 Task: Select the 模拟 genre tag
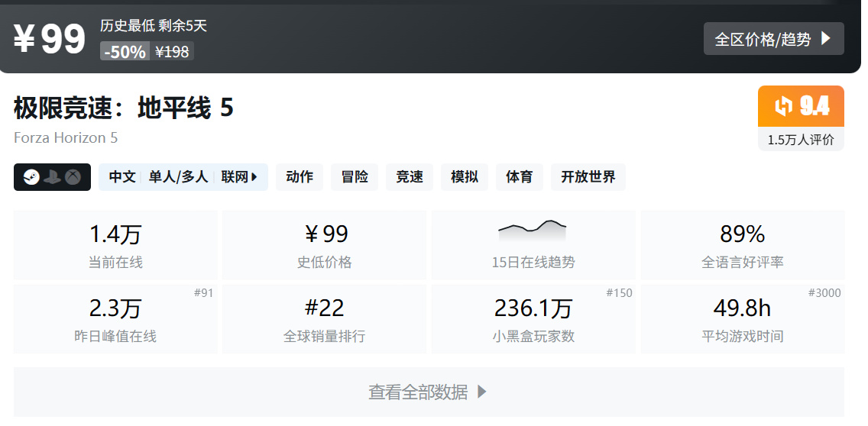tap(465, 177)
